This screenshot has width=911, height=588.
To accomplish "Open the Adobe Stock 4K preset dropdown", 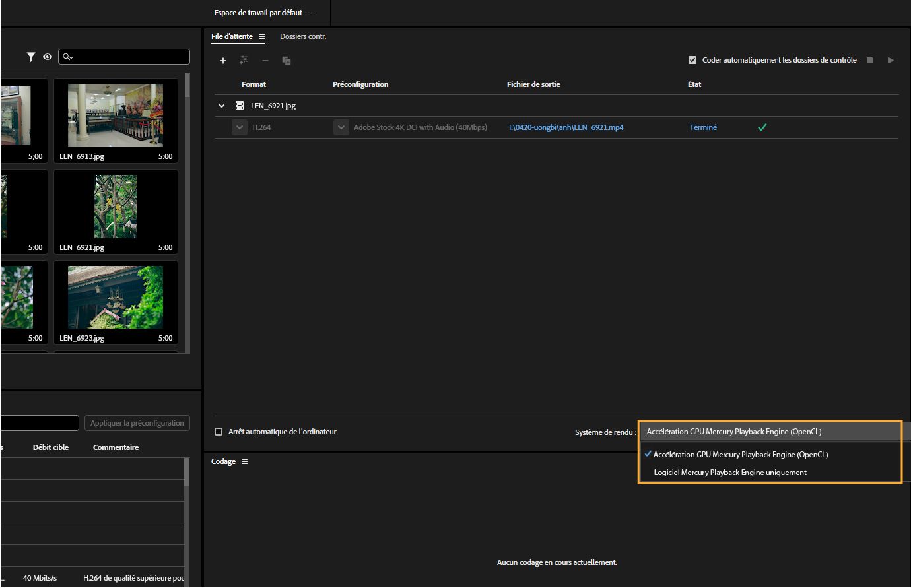I will (341, 127).
